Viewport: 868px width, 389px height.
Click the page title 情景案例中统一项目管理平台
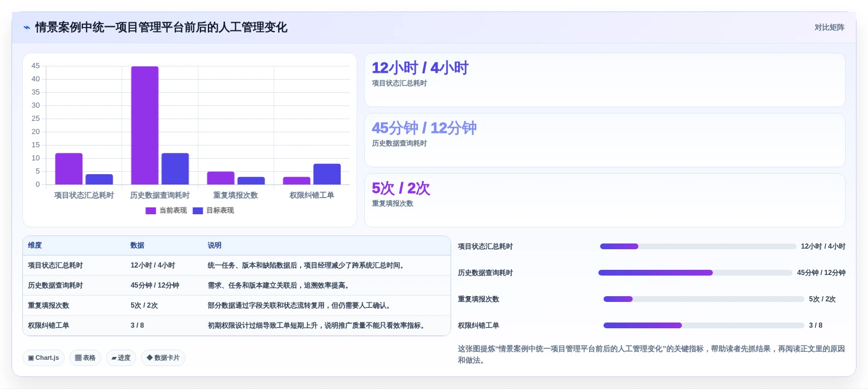(x=161, y=27)
